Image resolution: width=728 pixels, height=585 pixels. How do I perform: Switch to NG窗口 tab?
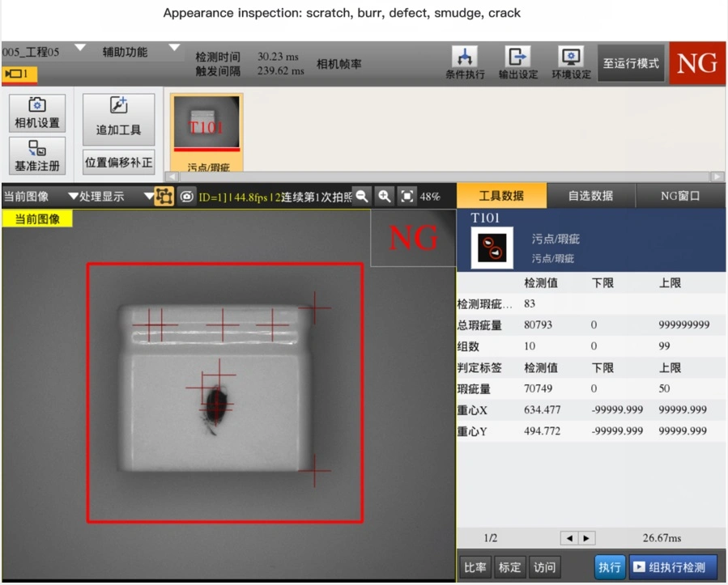(680, 196)
